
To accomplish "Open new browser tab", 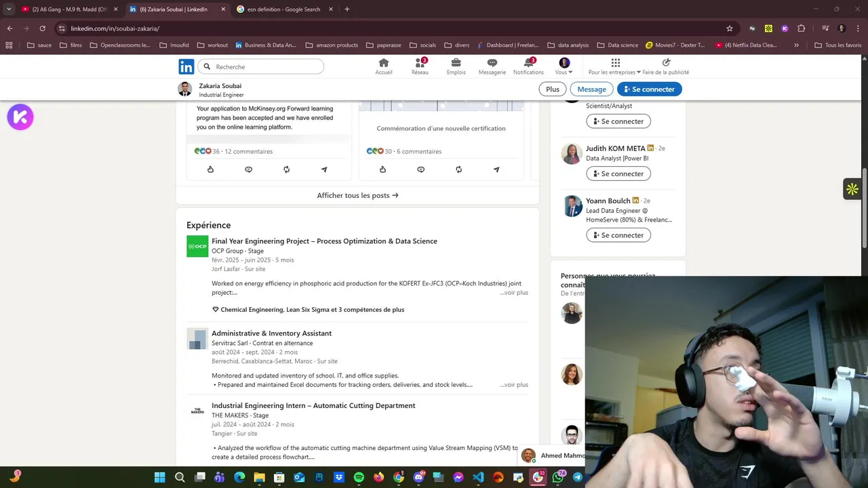I will point(347,9).
